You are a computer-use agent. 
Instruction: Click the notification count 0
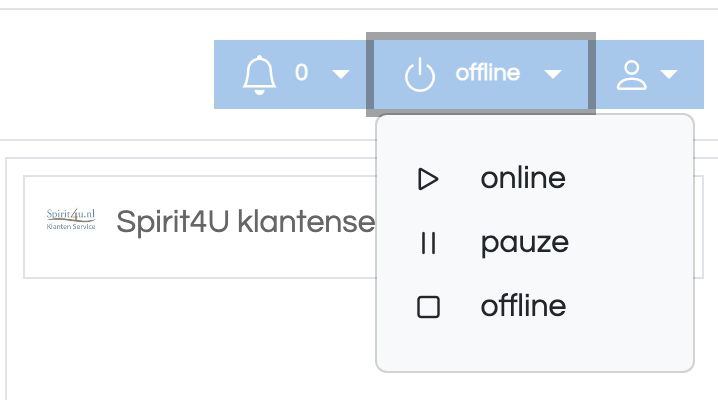pos(301,72)
